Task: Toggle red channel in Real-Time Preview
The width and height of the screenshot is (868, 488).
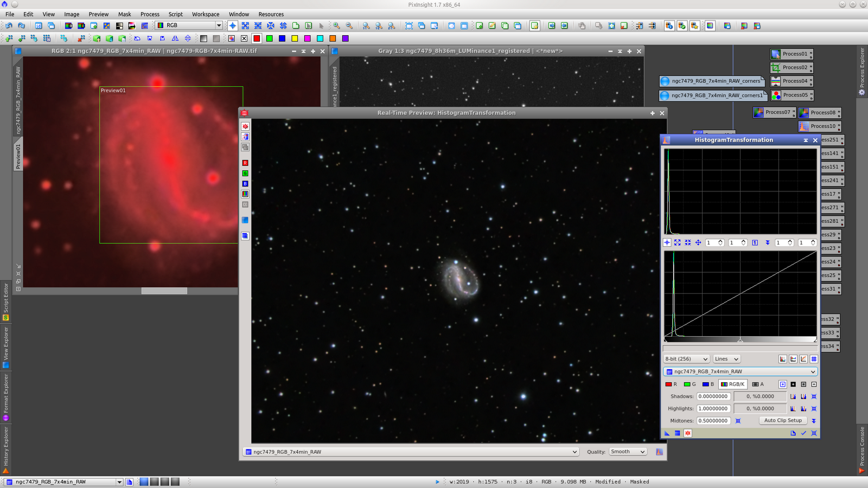Action: 245,163
